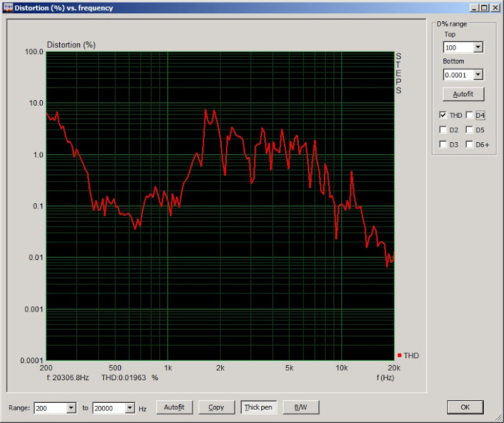Image resolution: width=504 pixels, height=423 pixels.
Task: Click the window resize grip corner
Action: pyautogui.click(x=499, y=418)
